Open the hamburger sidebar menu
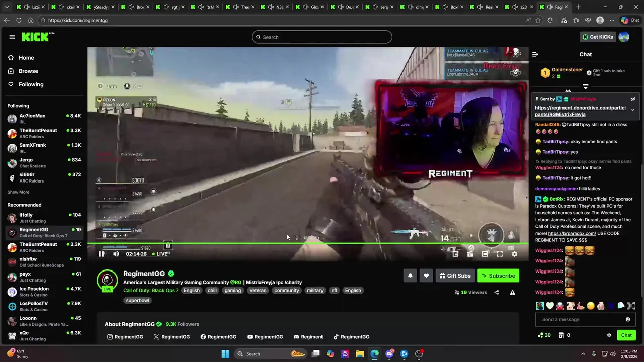Viewport: 644px width, 362px height. 12,37
